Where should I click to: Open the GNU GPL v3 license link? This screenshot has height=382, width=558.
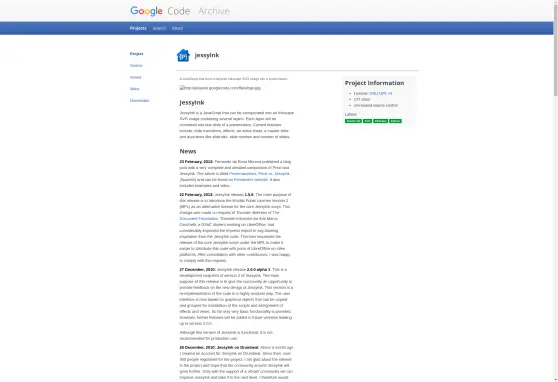(x=380, y=93)
